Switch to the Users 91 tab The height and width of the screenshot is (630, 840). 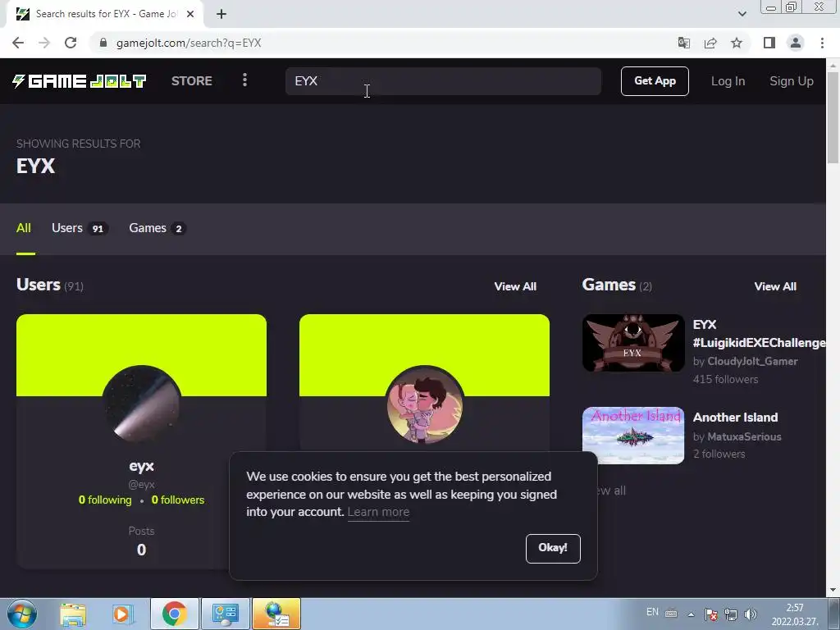tap(80, 228)
